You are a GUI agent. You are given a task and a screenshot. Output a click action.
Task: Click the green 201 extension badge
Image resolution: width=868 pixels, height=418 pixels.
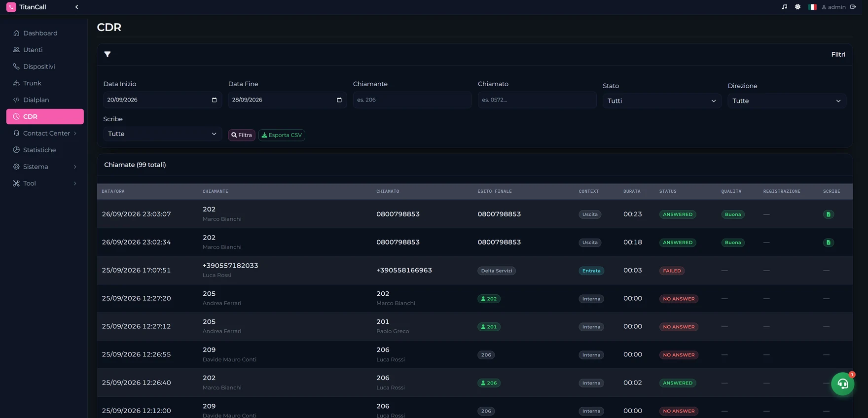489,327
